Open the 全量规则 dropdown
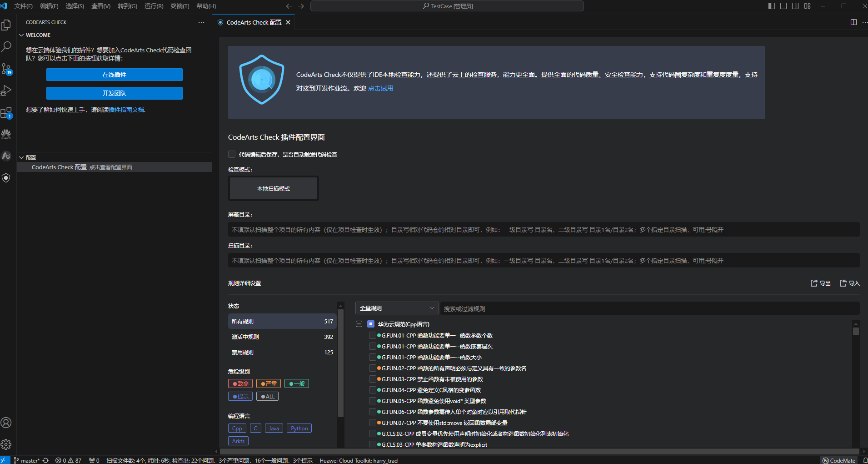 pyautogui.click(x=396, y=308)
